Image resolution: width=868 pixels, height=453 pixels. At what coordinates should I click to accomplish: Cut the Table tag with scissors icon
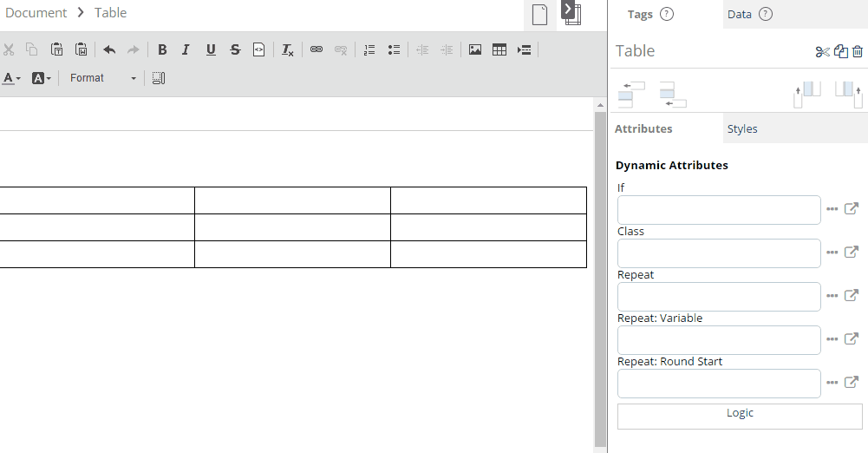(x=822, y=52)
